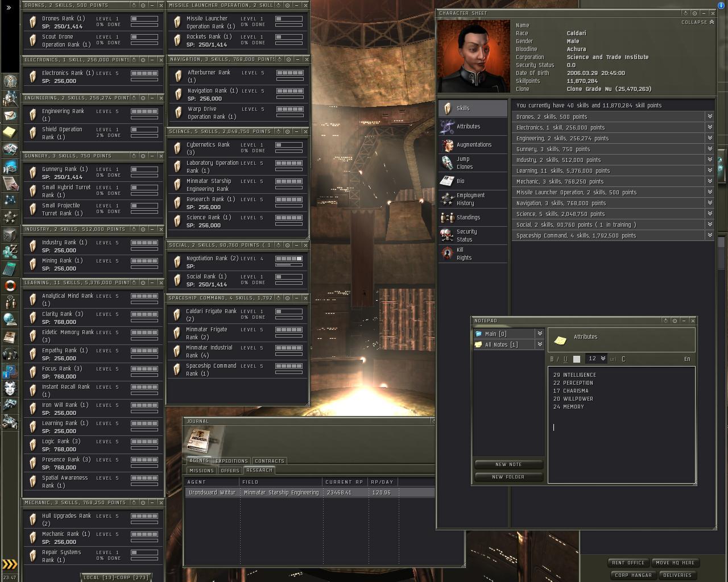Switch to the Missions sub-tab in Journal
The image size is (728, 582).
point(201,470)
